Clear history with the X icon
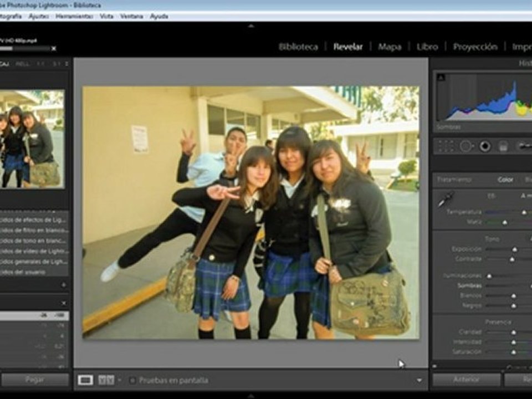Viewport: 532px width, 399px height. coord(63,303)
